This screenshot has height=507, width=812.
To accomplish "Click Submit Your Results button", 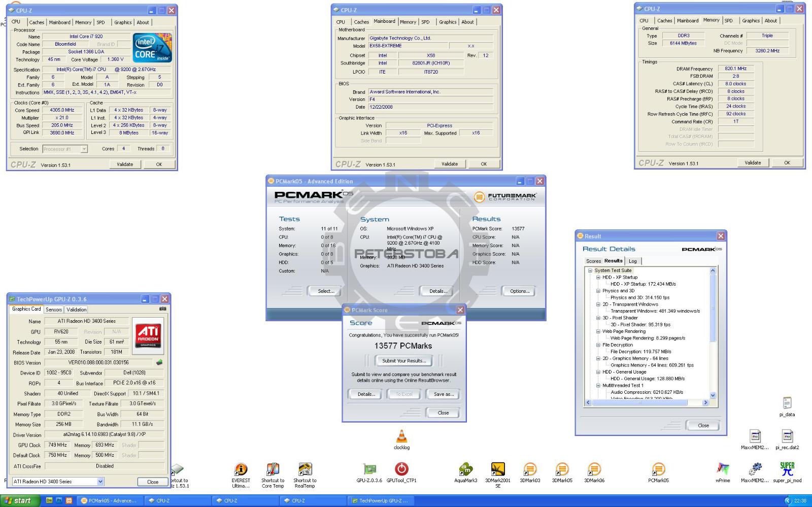I will coord(404,361).
